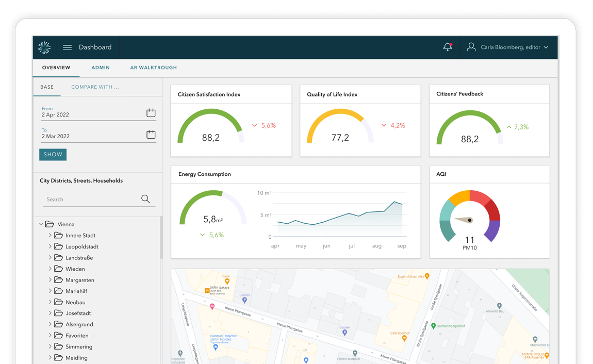Open the To date calendar icon

pos(151,134)
